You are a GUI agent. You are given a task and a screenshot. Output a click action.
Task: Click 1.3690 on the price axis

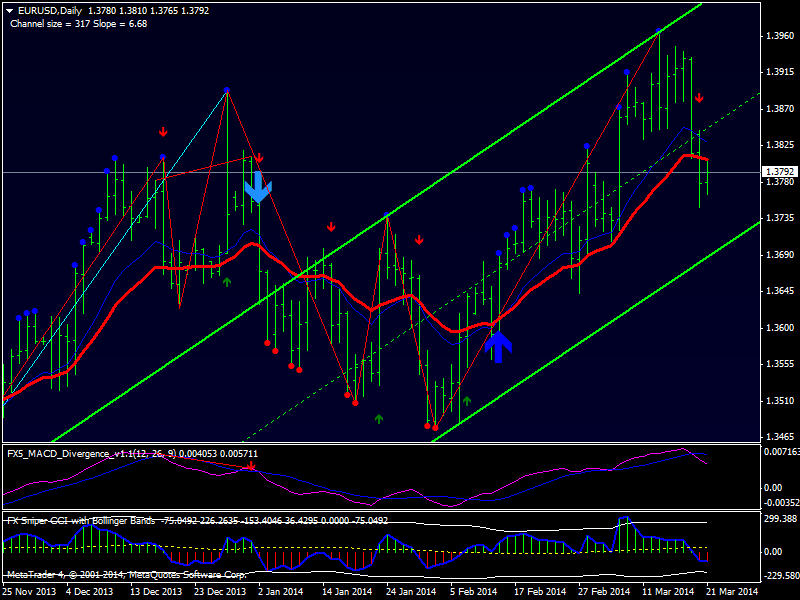[x=780, y=255]
